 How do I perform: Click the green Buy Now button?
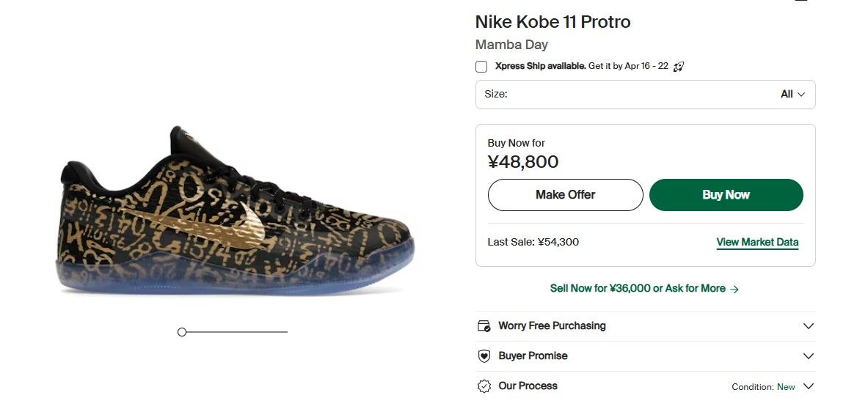(726, 195)
